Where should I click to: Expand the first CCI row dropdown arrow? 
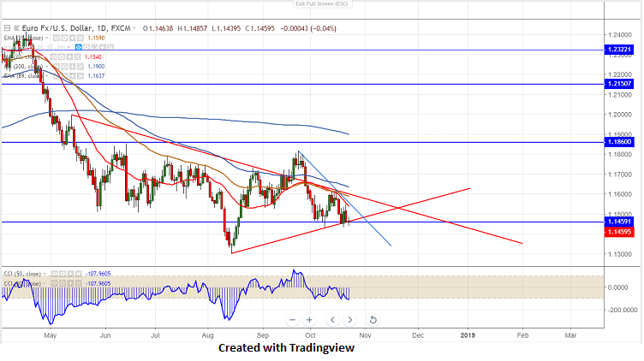point(45,274)
